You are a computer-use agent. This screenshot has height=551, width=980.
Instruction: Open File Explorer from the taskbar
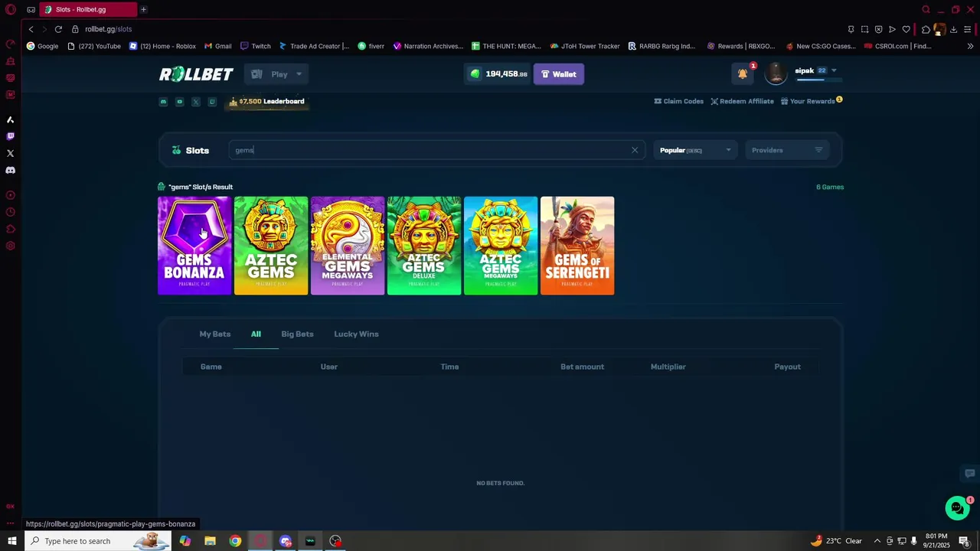(x=210, y=541)
